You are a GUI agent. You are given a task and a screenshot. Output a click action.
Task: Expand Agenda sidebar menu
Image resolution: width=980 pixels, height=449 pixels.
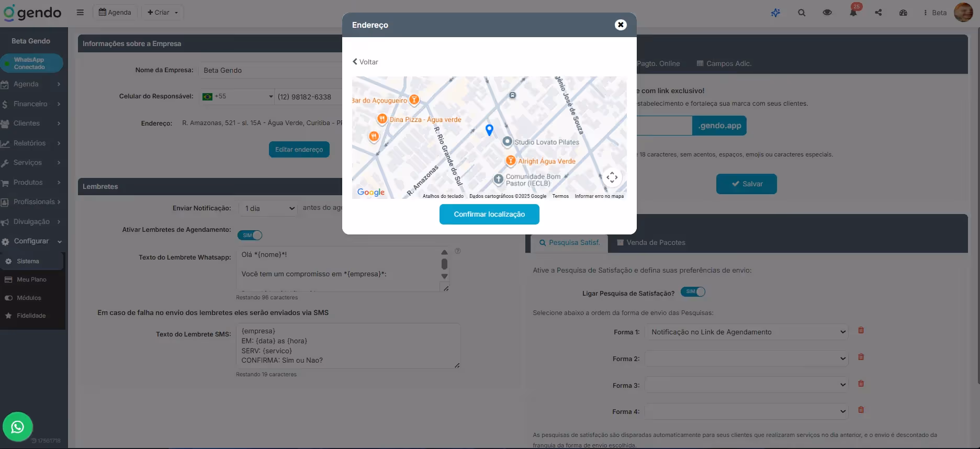31,84
